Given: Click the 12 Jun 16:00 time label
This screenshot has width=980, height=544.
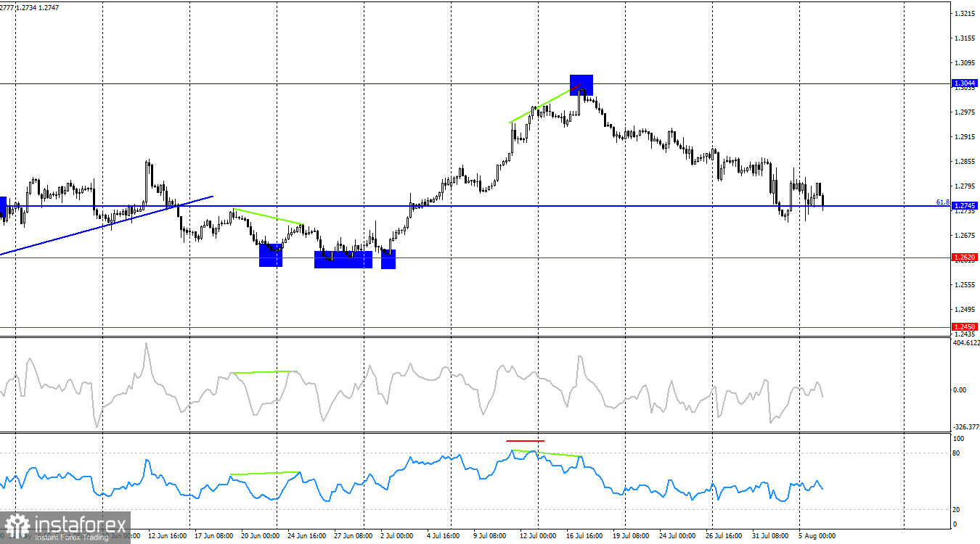Looking at the screenshot, I should click(169, 536).
